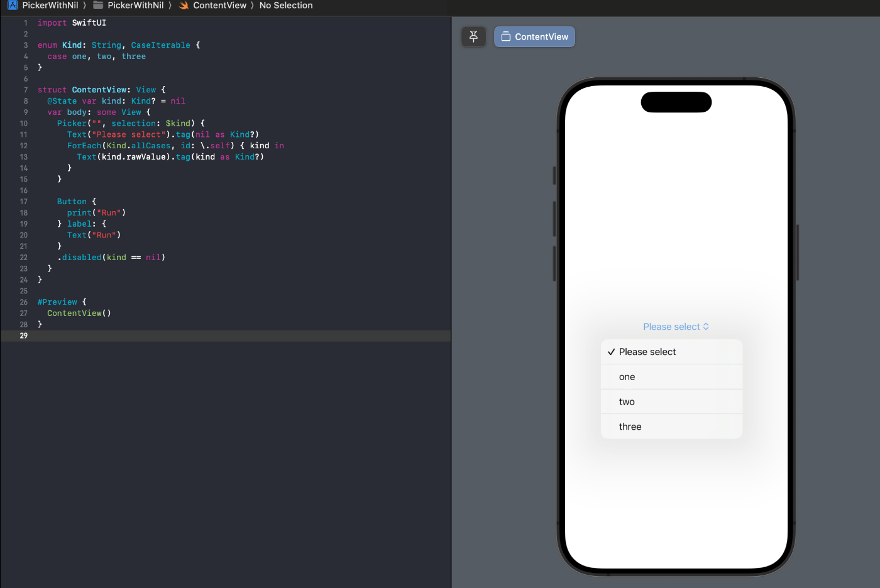Click the .disabled(kind == nil) line
The height and width of the screenshot is (588, 880).
tap(111, 258)
